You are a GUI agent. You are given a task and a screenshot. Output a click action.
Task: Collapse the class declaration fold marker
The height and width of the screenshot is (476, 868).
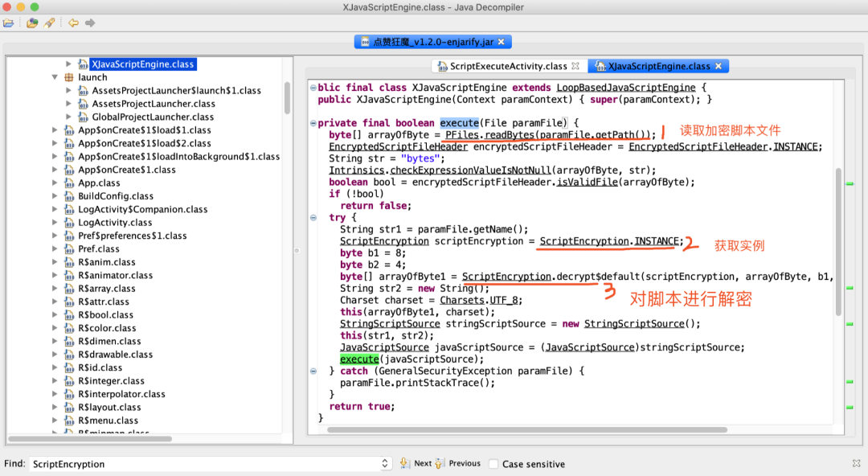tap(313, 88)
